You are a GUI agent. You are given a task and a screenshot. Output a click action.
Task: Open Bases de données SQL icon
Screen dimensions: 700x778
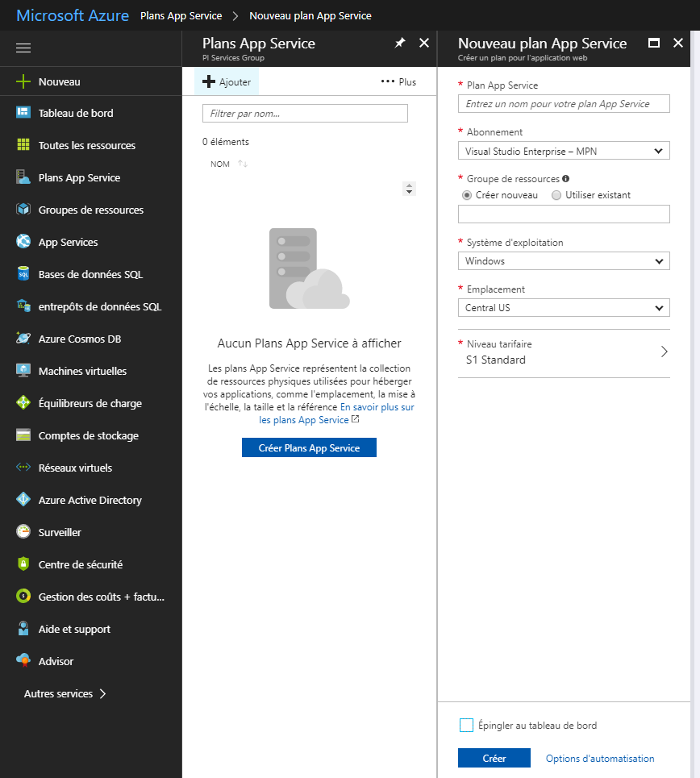pyautogui.click(x=23, y=274)
